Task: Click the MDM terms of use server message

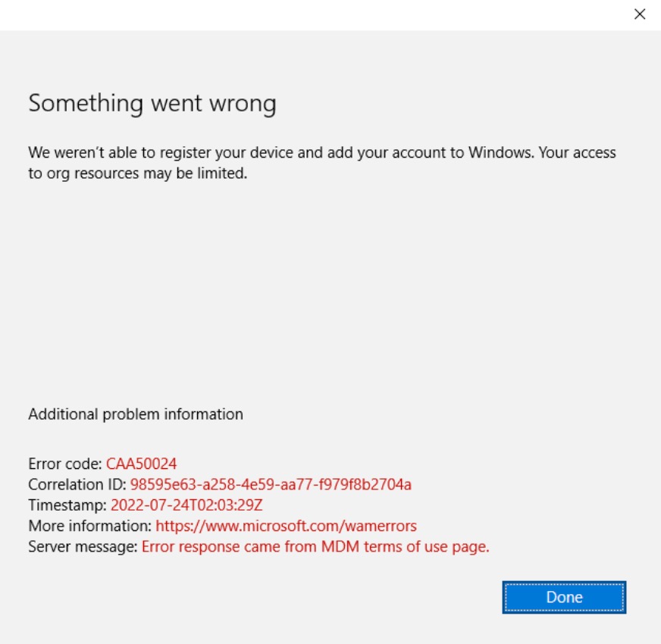Action: pos(315,546)
